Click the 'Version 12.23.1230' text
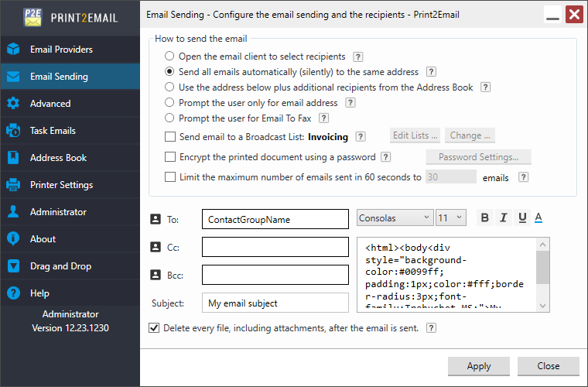588x387 pixels. tap(70, 327)
